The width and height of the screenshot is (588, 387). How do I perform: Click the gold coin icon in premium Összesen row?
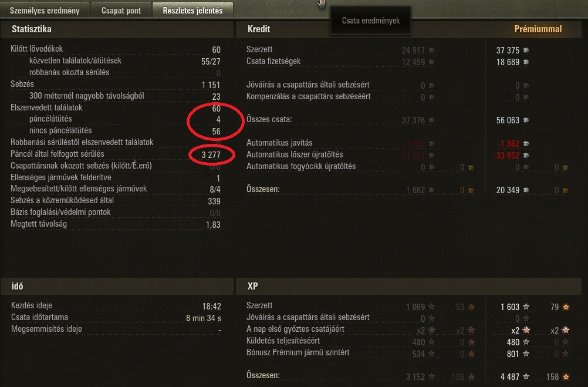point(565,190)
